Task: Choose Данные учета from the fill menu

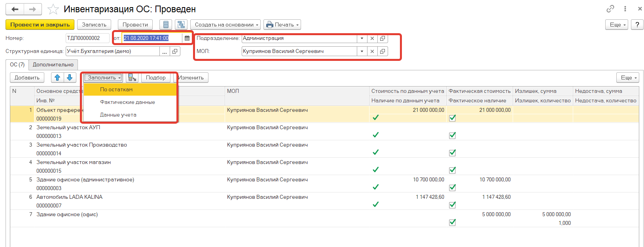Action: pos(118,115)
